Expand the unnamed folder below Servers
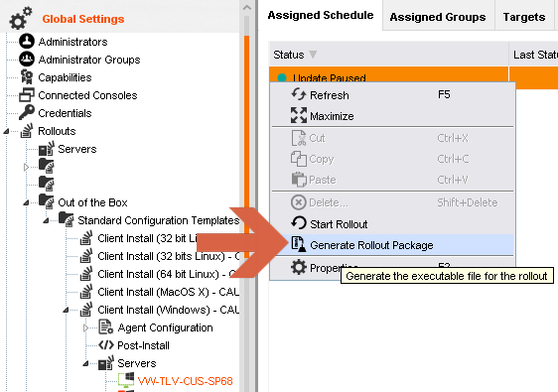 click(26, 167)
